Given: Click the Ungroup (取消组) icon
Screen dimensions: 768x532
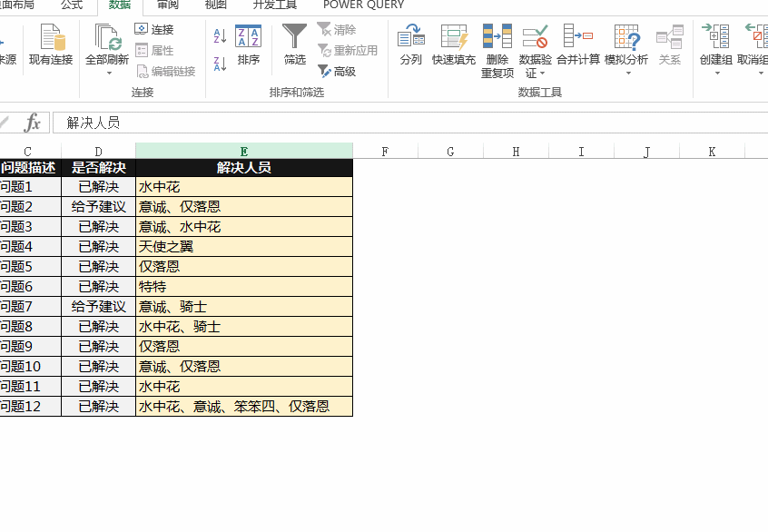Looking at the screenshot, I should pos(756,36).
